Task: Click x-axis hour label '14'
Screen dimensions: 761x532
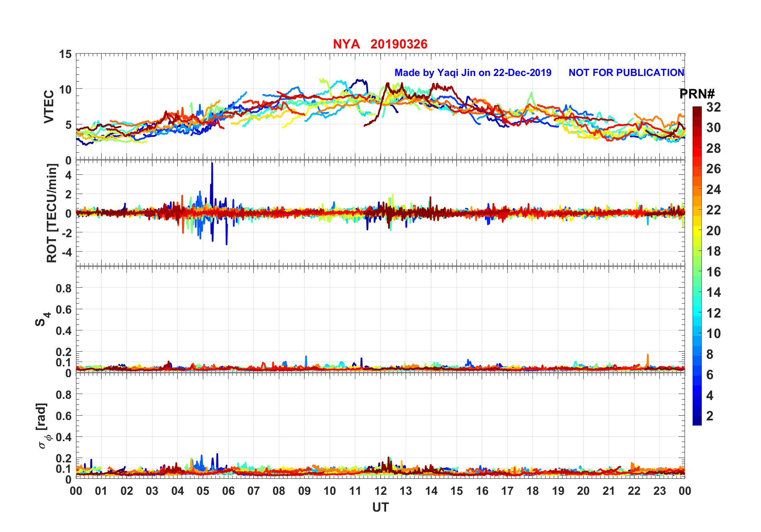Action: pos(431,491)
